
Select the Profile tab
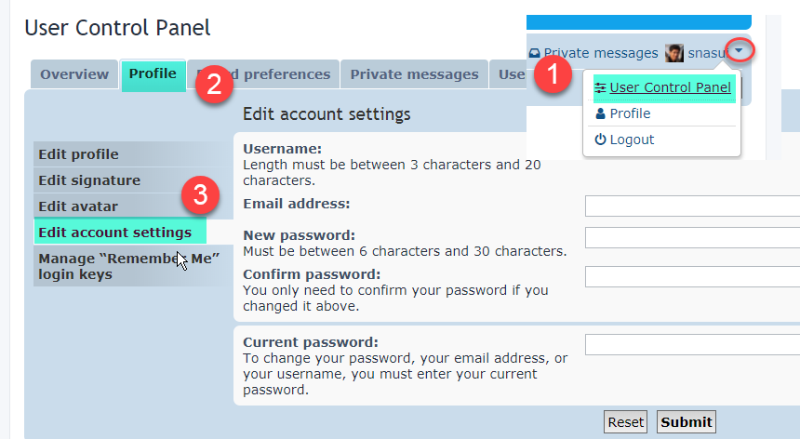point(153,74)
